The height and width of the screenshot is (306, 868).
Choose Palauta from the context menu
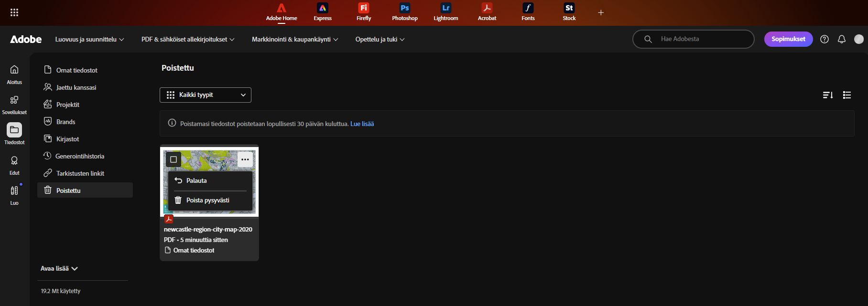tap(210, 180)
